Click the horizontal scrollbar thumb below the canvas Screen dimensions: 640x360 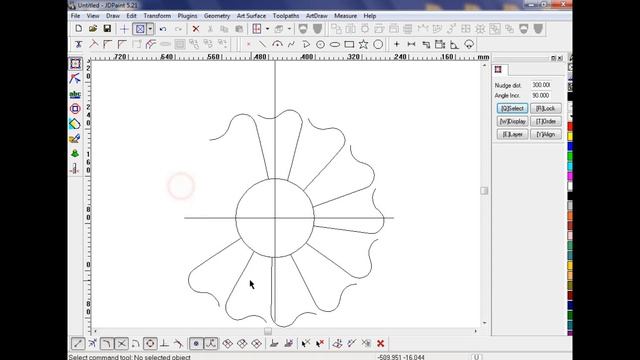pos(268,331)
